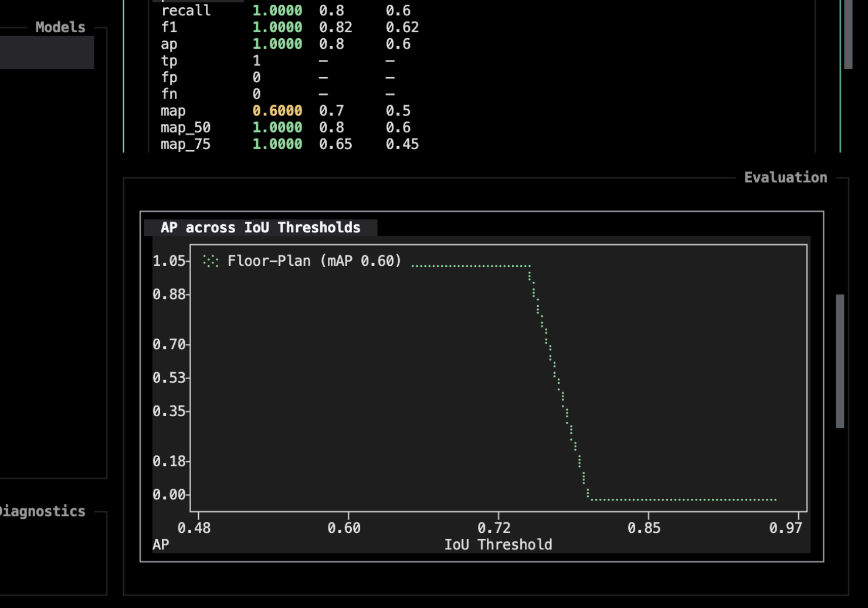
Task: Click the 'Floor-Plan (mAP 0.60)' legend label
Action: (x=314, y=261)
